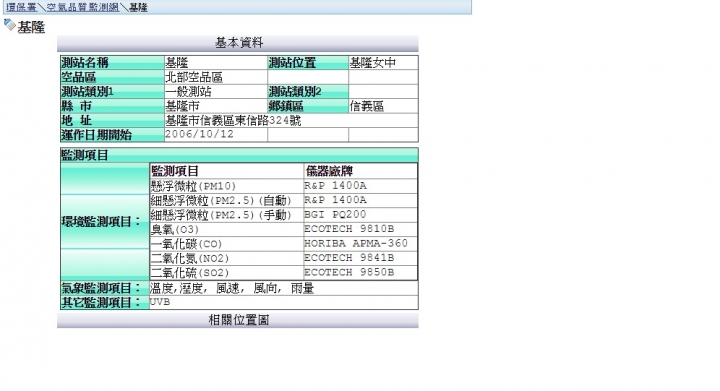Select the 運作日期開始 label cell
The image size is (720, 391).
pos(112,135)
